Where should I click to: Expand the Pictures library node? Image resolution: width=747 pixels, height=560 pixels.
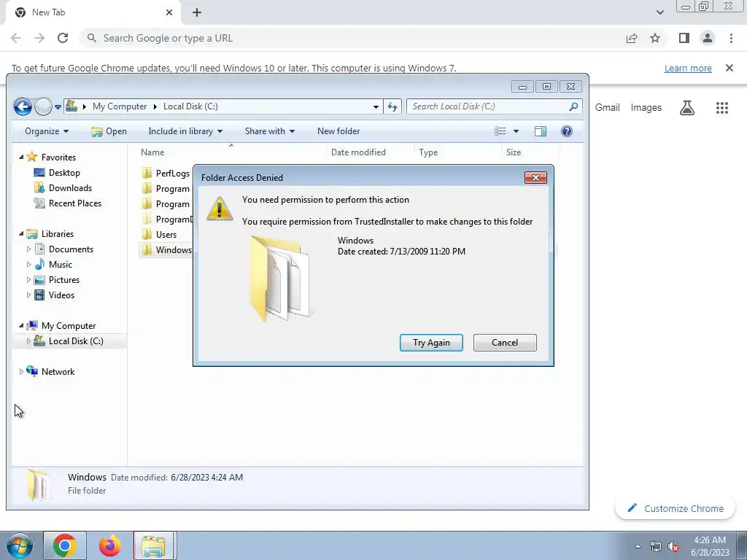coord(28,279)
